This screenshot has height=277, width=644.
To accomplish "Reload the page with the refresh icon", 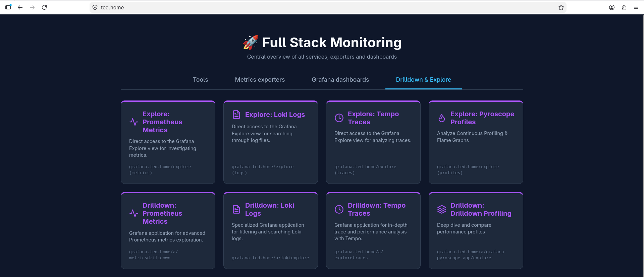I will pos(44,7).
